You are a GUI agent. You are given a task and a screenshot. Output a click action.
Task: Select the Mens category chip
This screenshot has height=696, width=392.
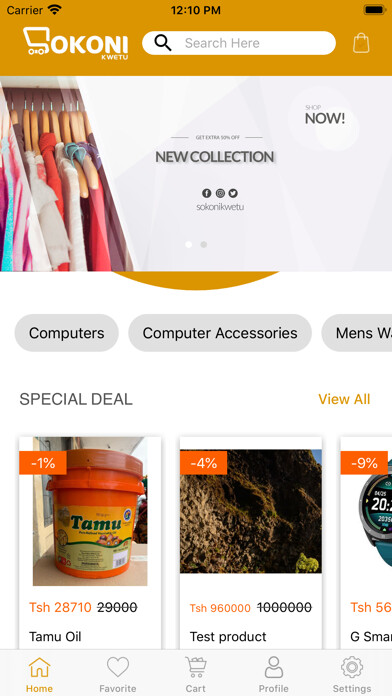(357, 333)
